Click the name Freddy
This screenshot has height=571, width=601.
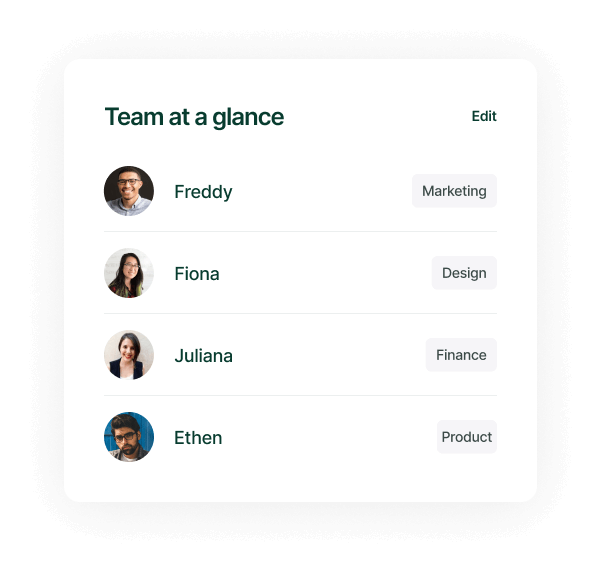coord(203,192)
